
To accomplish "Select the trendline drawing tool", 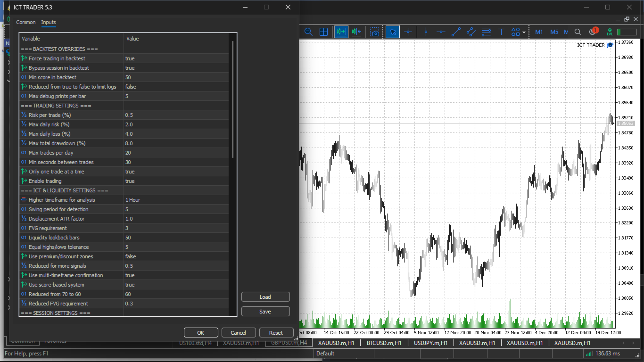I will 456,32.
